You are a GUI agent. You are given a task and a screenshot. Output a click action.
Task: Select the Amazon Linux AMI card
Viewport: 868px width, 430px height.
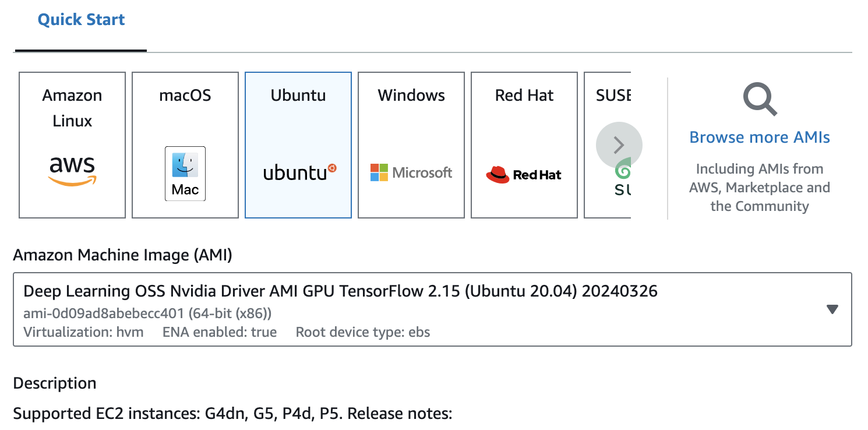[72, 145]
